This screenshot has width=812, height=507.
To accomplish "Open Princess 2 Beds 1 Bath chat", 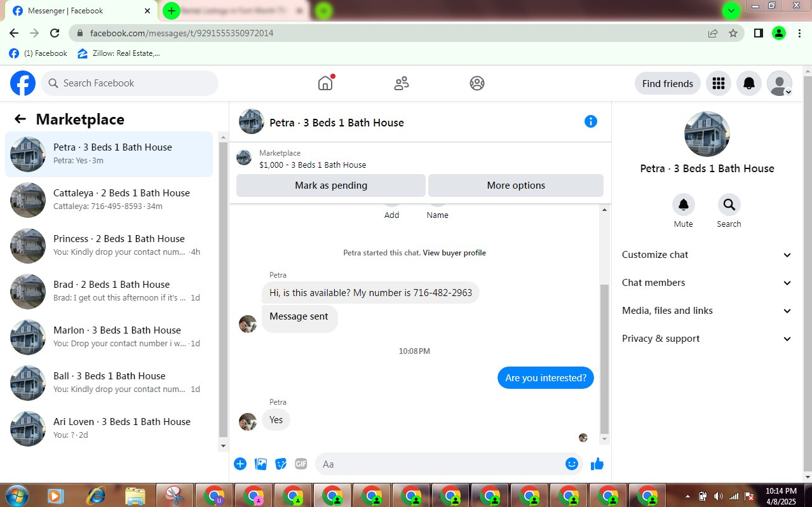I will pyautogui.click(x=109, y=246).
